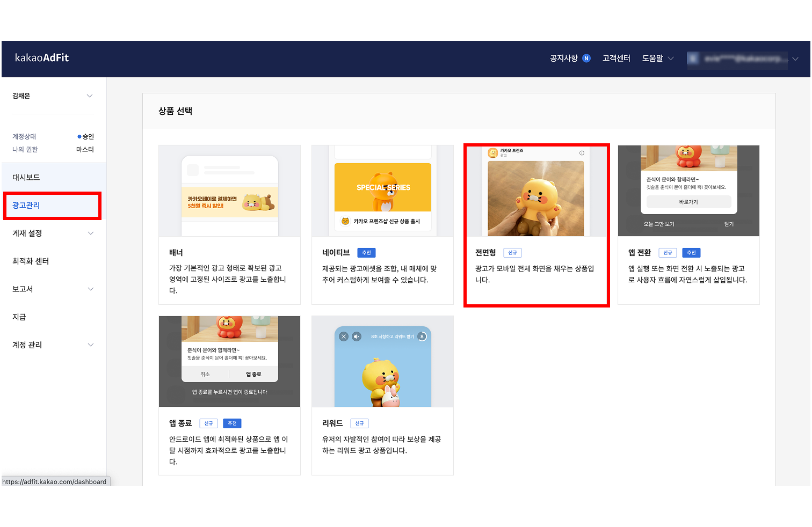This screenshot has height=527, width=812.
Task: Open the 도움말 help menu
Action: (x=653, y=58)
